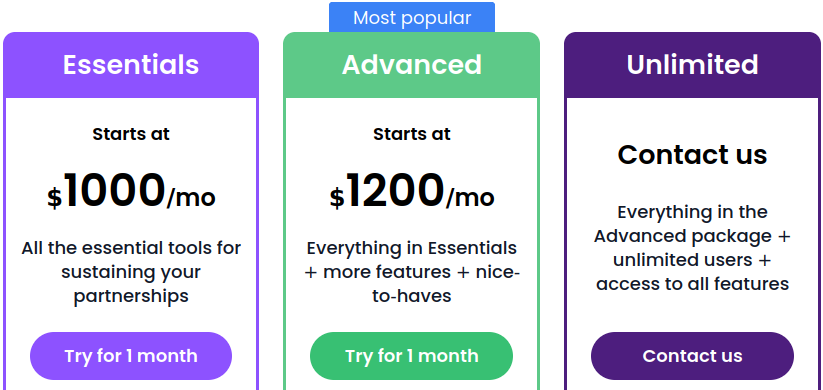Select the Unlimited plan header
823x390 pixels.
(692, 65)
